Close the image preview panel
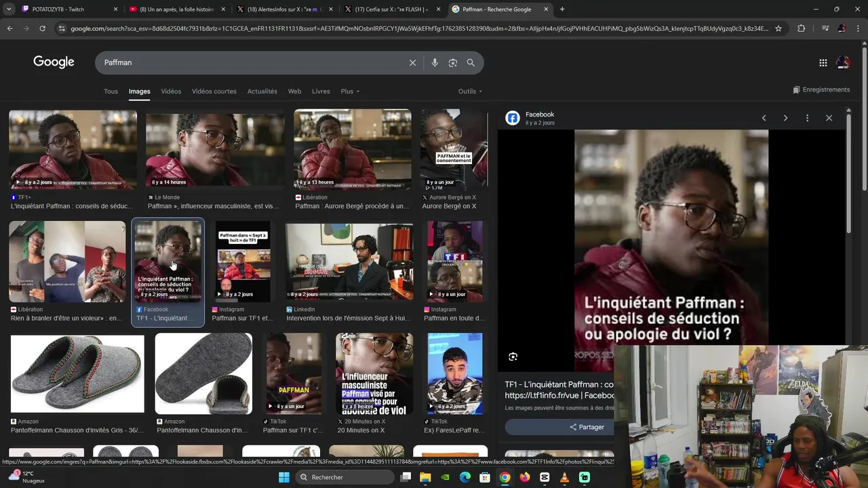 click(x=829, y=118)
